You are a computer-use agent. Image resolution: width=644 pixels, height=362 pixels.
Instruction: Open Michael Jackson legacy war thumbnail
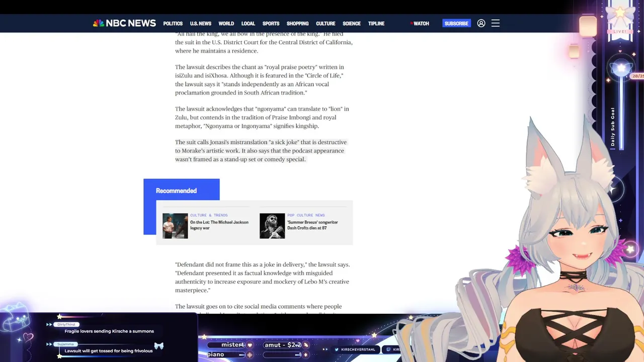click(x=175, y=226)
